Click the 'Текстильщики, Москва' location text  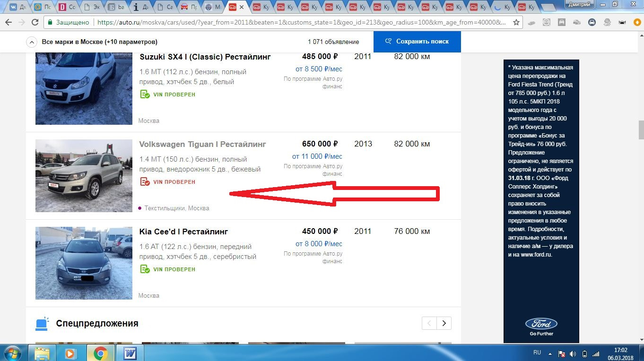176,208
